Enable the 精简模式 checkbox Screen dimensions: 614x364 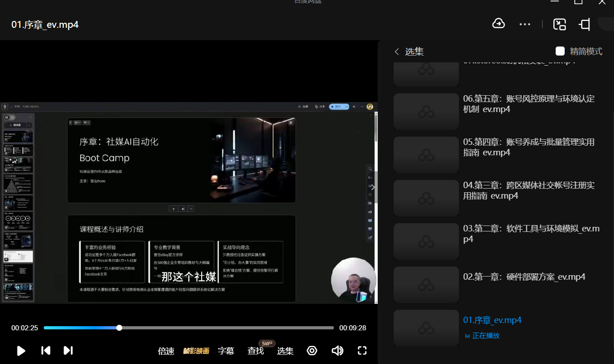pos(560,51)
